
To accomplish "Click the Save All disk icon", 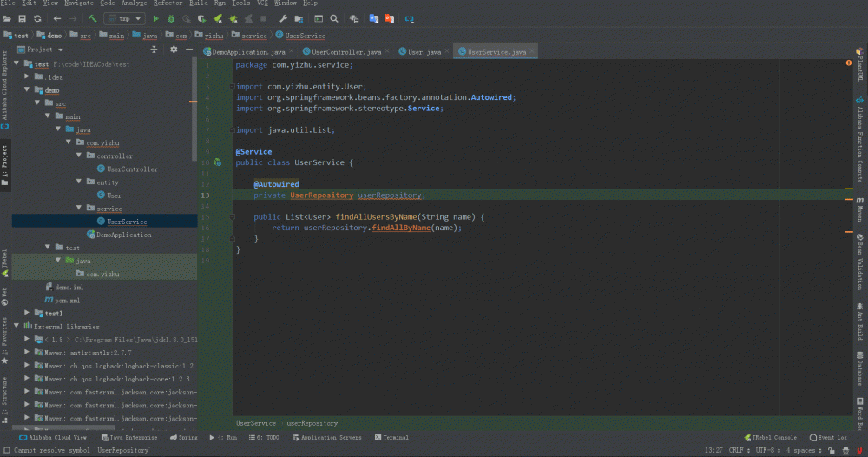I will (23, 18).
